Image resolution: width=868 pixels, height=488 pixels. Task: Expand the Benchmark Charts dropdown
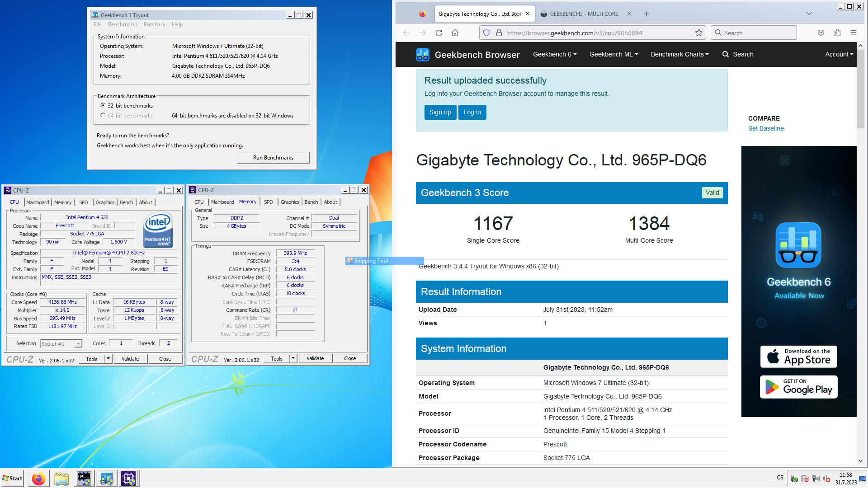coord(679,54)
